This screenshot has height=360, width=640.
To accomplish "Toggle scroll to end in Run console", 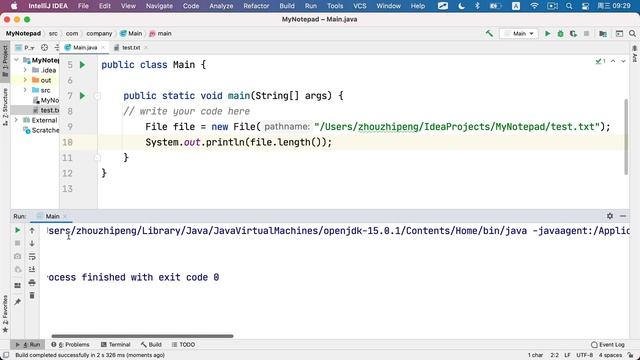I will [x=32, y=269].
